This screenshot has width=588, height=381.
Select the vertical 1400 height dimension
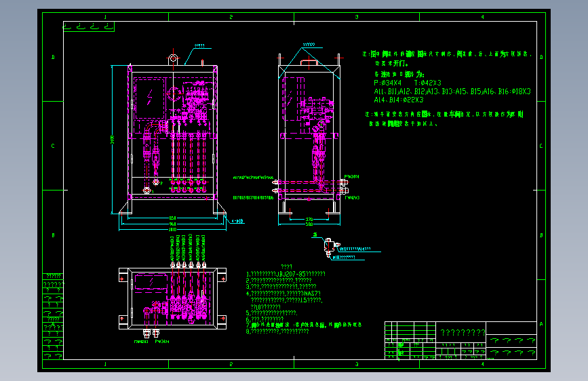112,140
